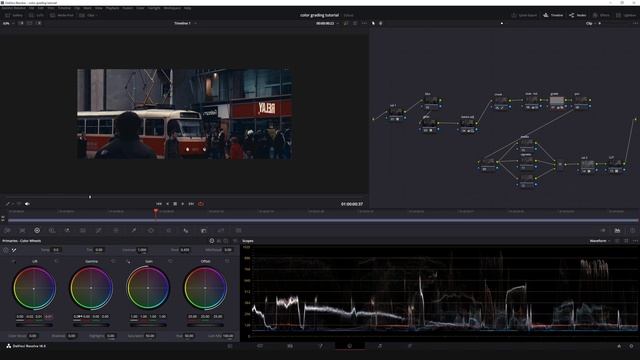Pick white point beside Gain
Viewport: 640px width, 360px height.
(128, 261)
